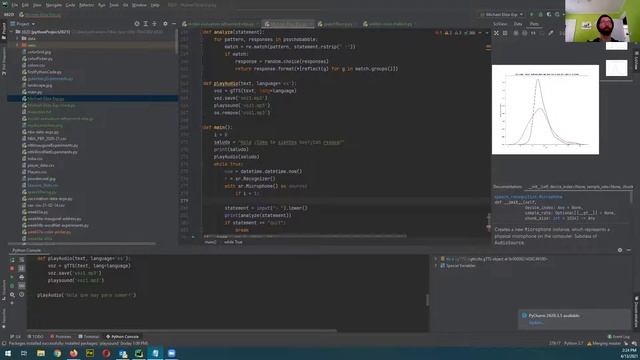Open the Event Log in status bar
640x360 pixels.
619,337
